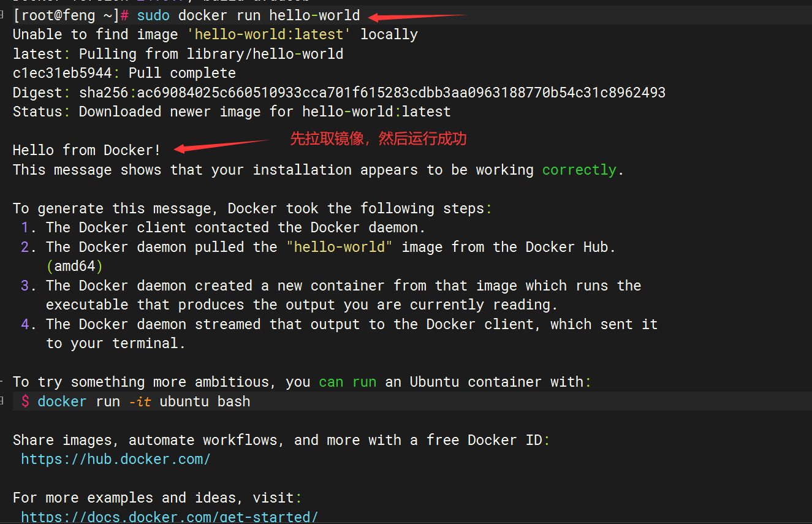Click 'docker' in the 'docker run -it ubuntu bash' line
Image resolution: width=812 pixels, height=524 pixels.
point(63,401)
